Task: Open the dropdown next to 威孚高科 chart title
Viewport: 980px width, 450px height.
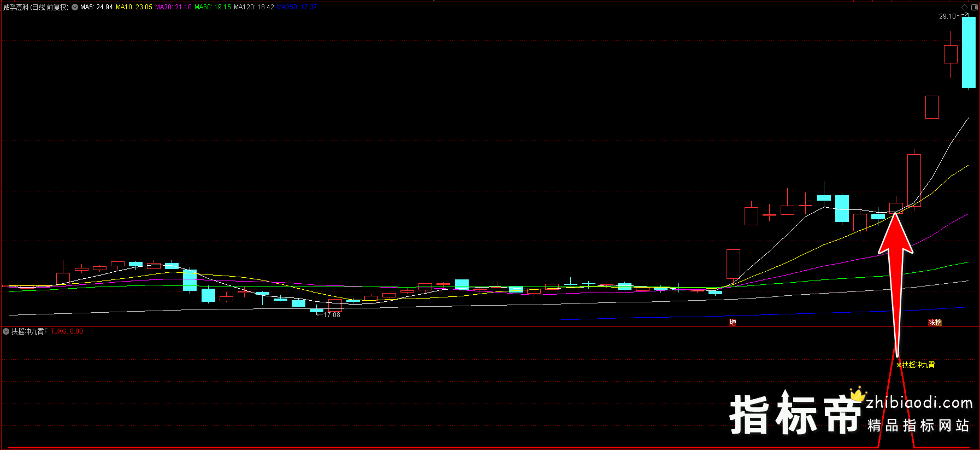Action: pyautogui.click(x=75, y=7)
